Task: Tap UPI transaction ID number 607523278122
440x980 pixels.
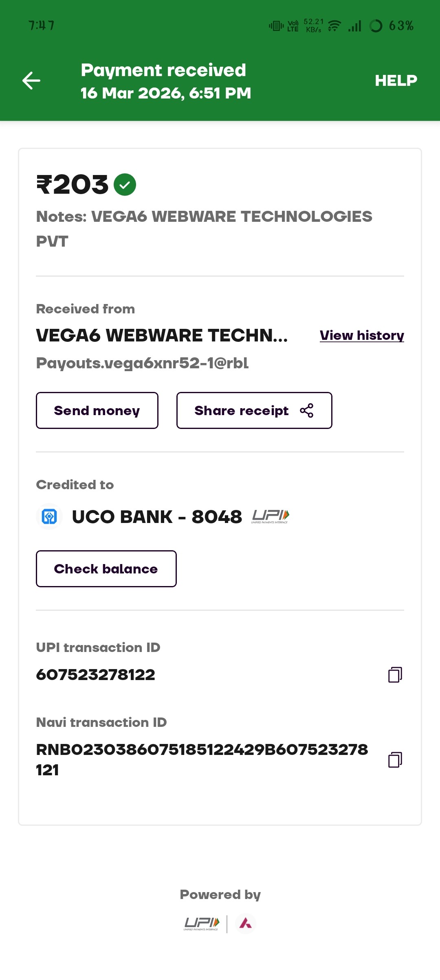Action: pyautogui.click(x=96, y=674)
